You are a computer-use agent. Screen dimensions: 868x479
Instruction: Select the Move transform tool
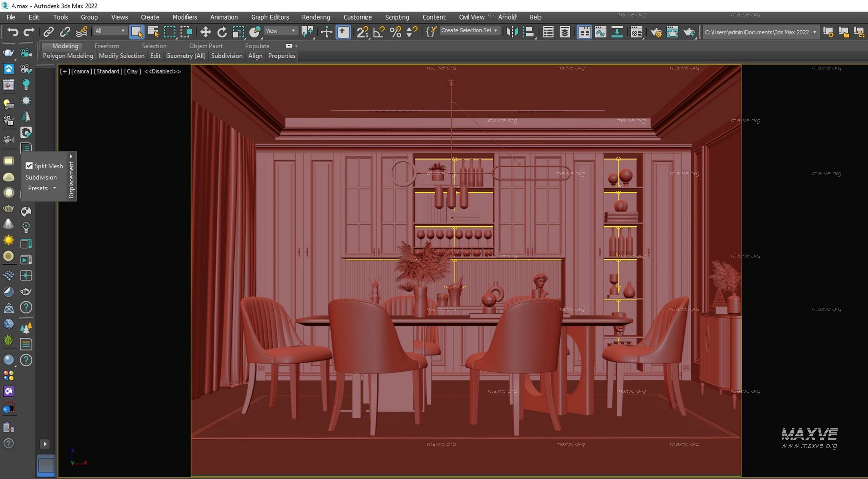coord(205,32)
